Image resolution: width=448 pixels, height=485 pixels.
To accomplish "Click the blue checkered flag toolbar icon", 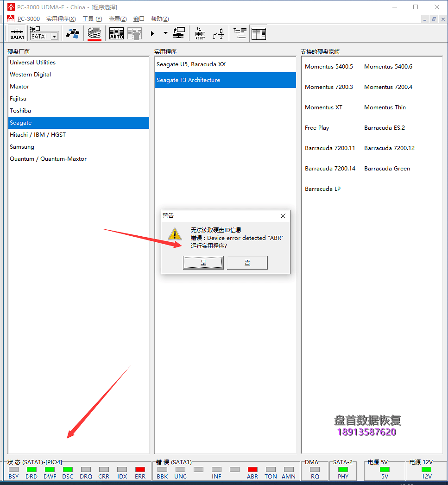I will pyautogui.click(x=73, y=33).
